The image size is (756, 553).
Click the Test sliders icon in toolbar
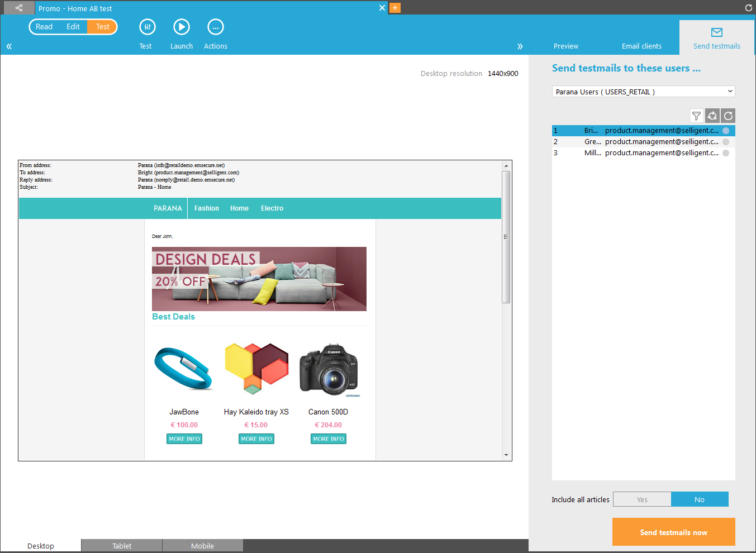tap(147, 27)
